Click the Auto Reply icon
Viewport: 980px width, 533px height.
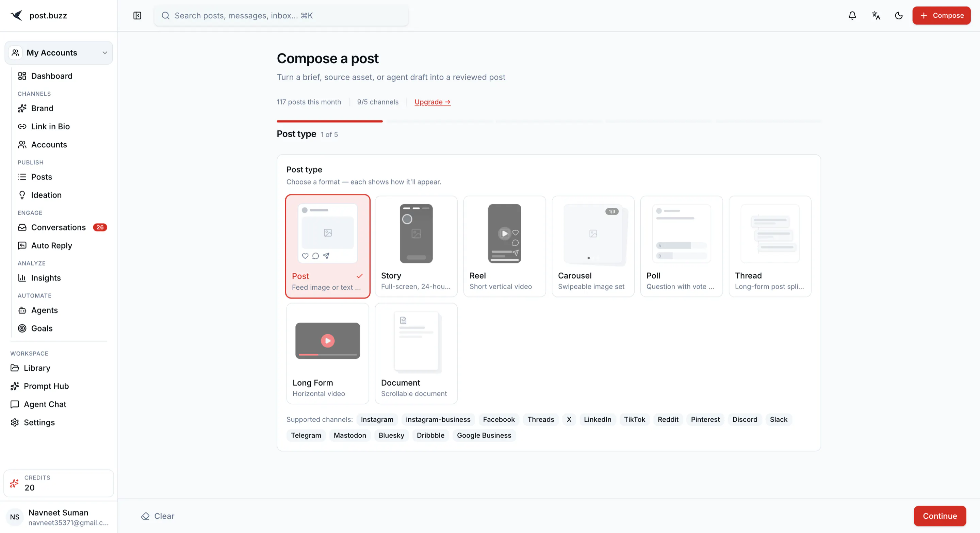(x=22, y=245)
